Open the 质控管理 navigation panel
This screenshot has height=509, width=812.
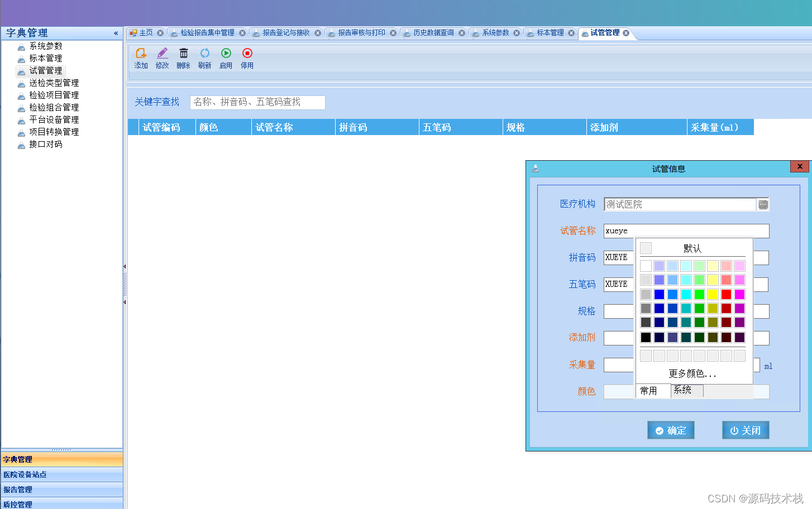click(62, 504)
